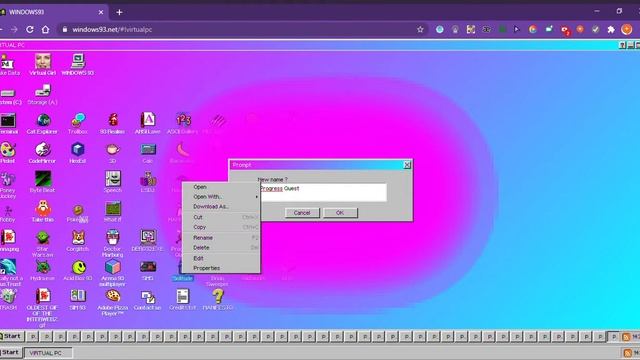Go to browser home page
Image resolution: width=640 pixels, height=360 pixels.
46,29
